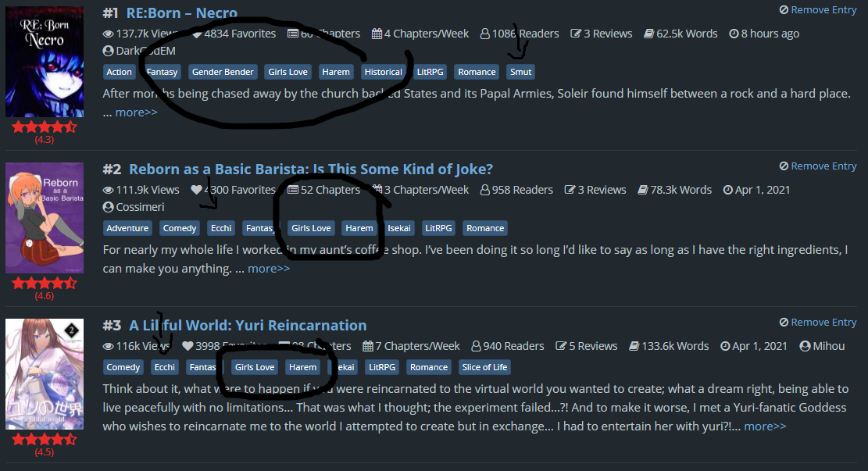Click the clock icon beside 8 hours ago

(x=734, y=34)
